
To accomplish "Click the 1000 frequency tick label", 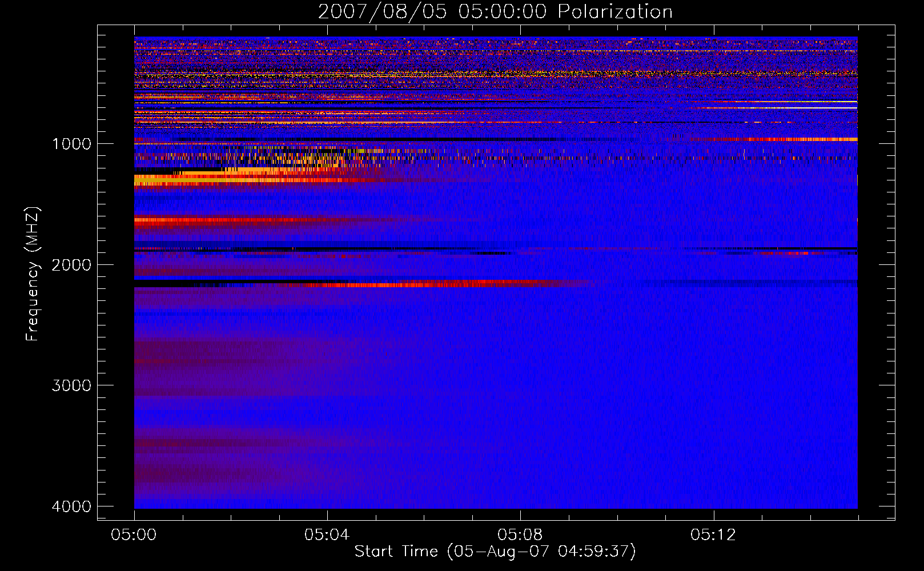I will [71, 143].
